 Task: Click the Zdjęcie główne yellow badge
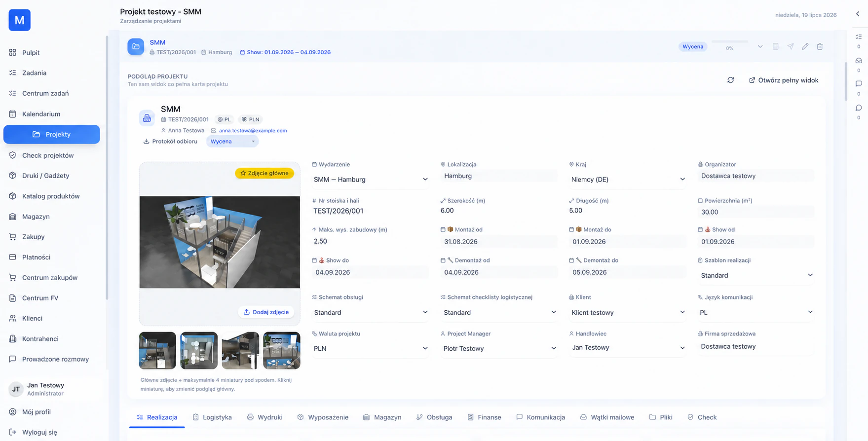[x=264, y=173]
